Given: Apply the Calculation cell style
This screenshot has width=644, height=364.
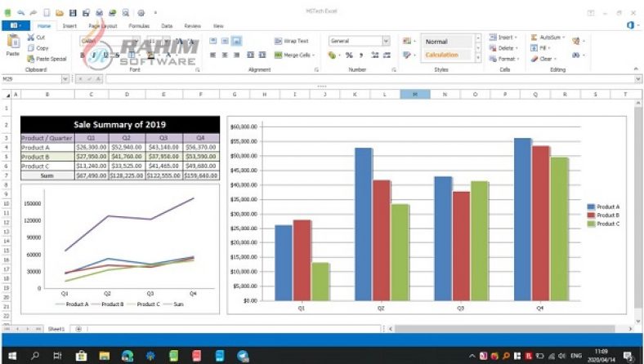Looking at the screenshot, I should coord(447,55).
